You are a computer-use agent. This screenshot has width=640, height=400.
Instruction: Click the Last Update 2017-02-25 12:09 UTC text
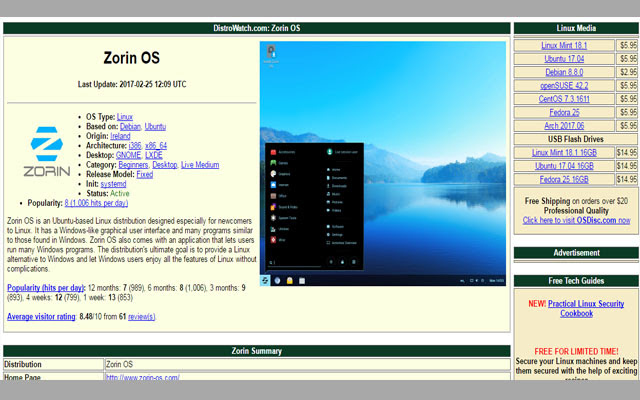[x=132, y=84]
